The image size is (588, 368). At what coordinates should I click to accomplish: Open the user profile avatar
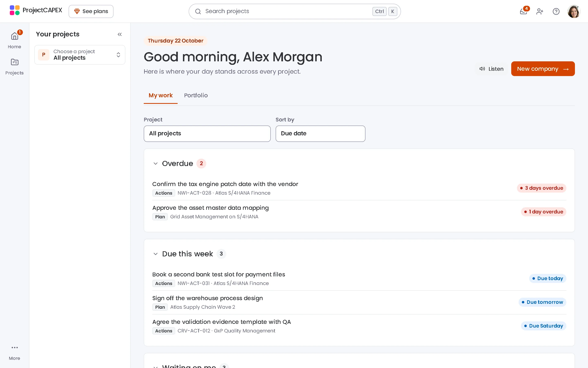(x=574, y=11)
